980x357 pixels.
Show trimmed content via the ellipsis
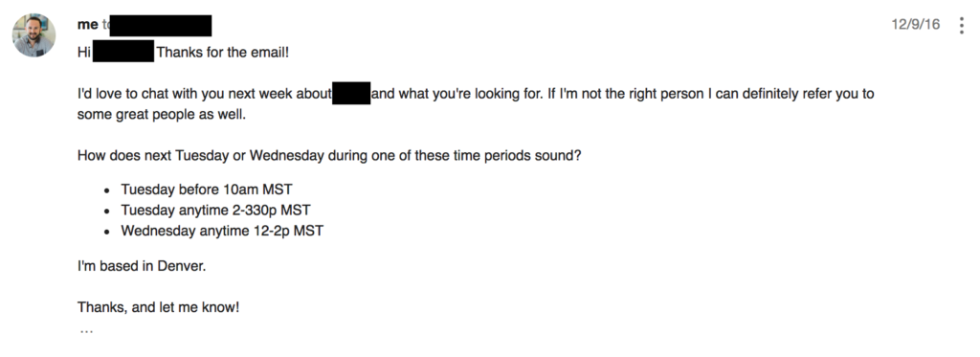(x=85, y=331)
